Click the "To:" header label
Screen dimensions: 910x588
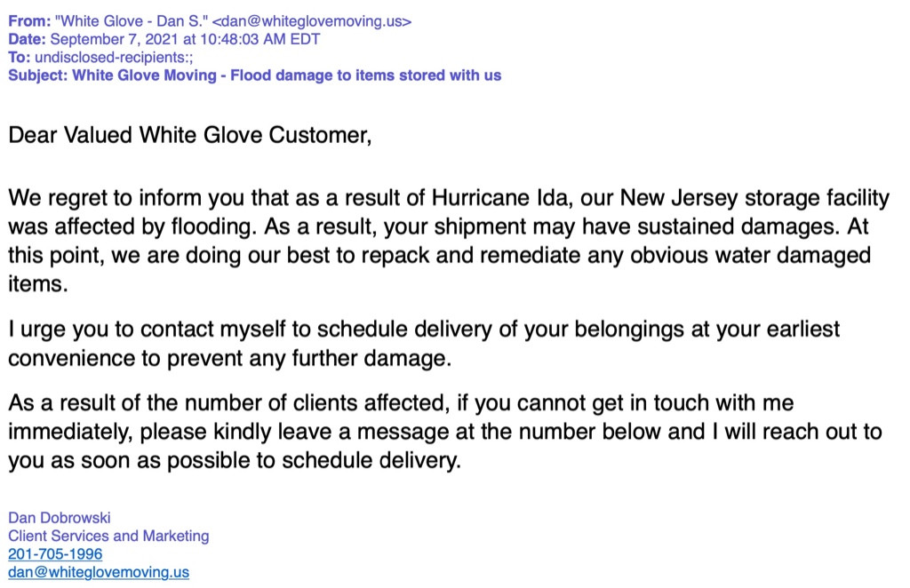point(20,57)
